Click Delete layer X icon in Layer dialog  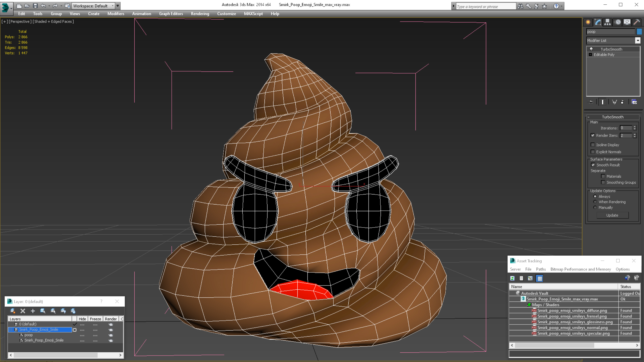23,311
